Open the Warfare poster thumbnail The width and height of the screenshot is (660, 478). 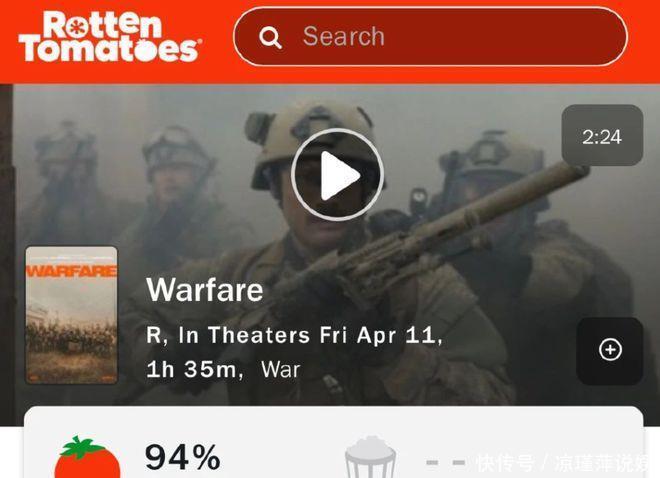(72, 315)
